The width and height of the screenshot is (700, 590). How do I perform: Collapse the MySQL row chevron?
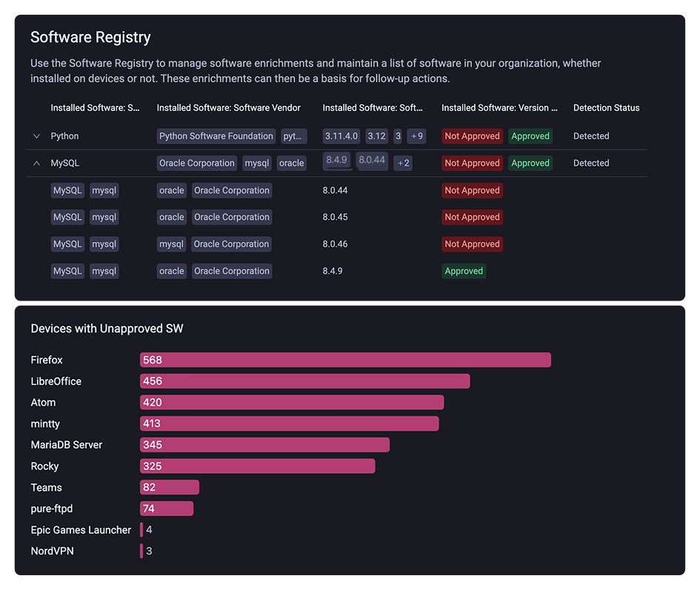[36, 164]
